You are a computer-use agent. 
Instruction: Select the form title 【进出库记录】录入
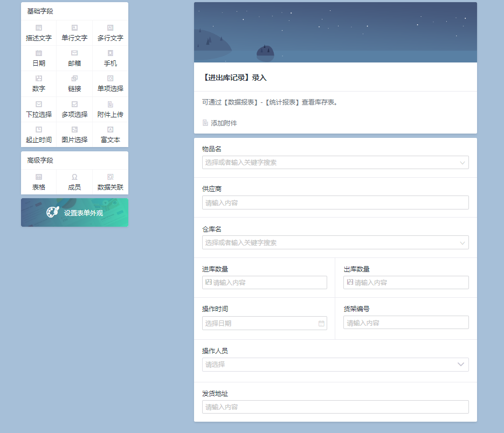(x=234, y=78)
